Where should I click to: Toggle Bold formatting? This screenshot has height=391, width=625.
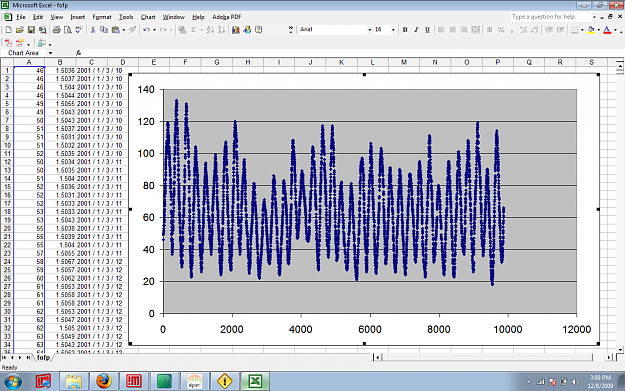tap(405, 30)
